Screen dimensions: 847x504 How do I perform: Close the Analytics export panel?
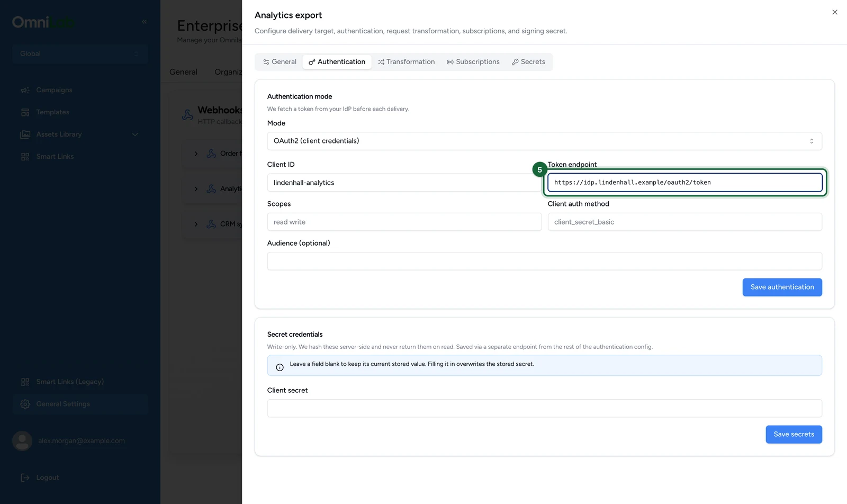pos(835,12)
